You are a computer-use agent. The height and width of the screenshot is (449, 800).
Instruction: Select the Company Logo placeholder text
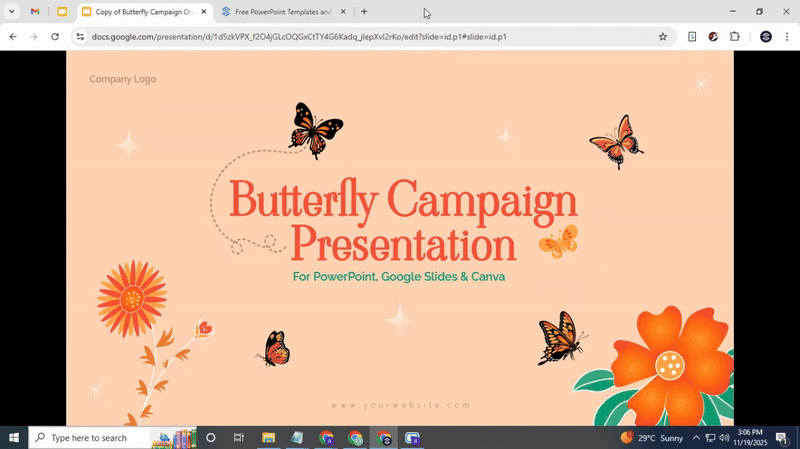(x=122, y=79)
